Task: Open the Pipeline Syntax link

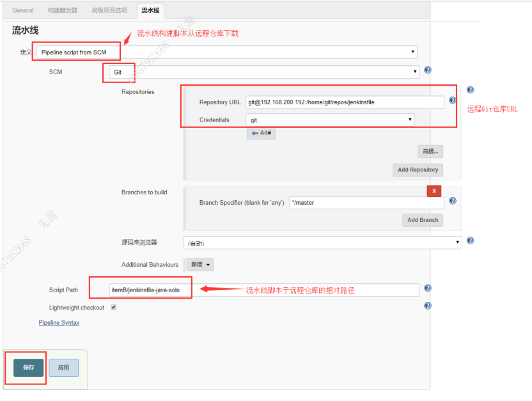Action: click(x=59, y=323)
